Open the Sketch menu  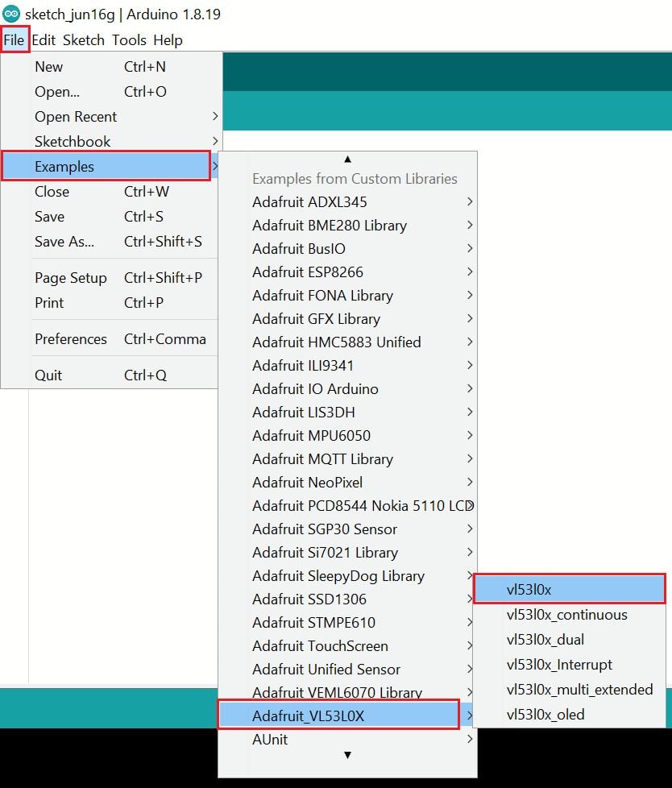click(x=84, y=40)
